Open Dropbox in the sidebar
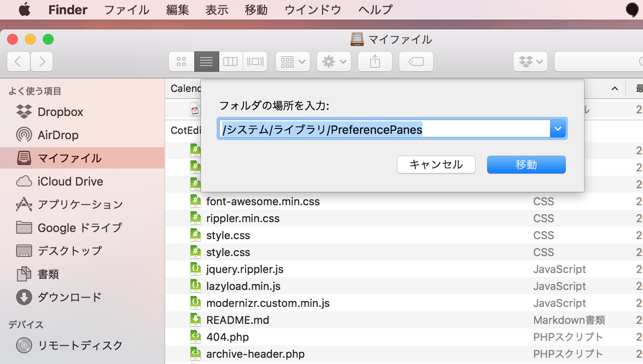The height and width of the screenshot is (364, 643). [60, 112]
